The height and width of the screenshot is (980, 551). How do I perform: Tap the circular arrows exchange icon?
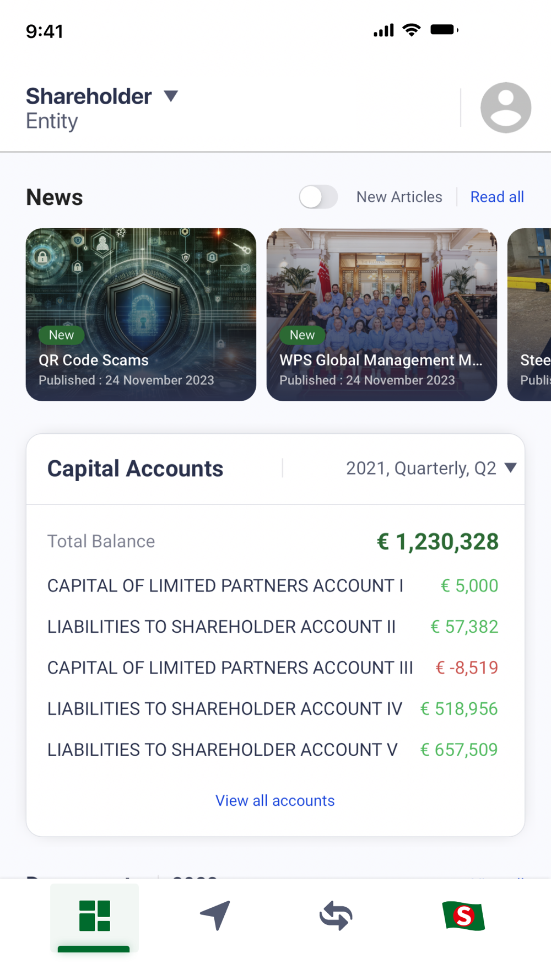pyautogui.click(x=336, y=916)
